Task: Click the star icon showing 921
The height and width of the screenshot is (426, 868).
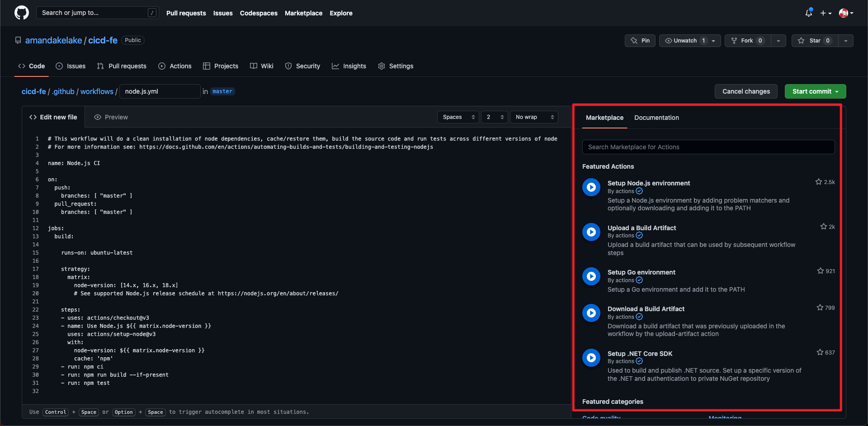Action: [x=821, y=271]
